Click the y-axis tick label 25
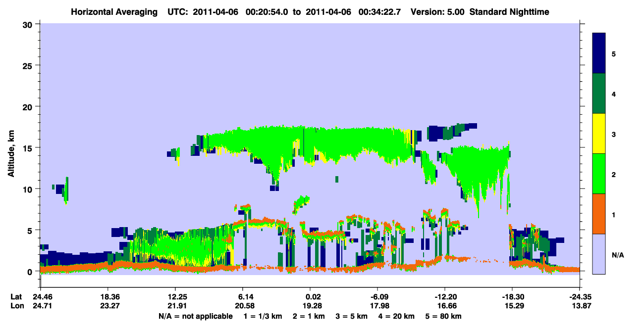 click(29, 65)
